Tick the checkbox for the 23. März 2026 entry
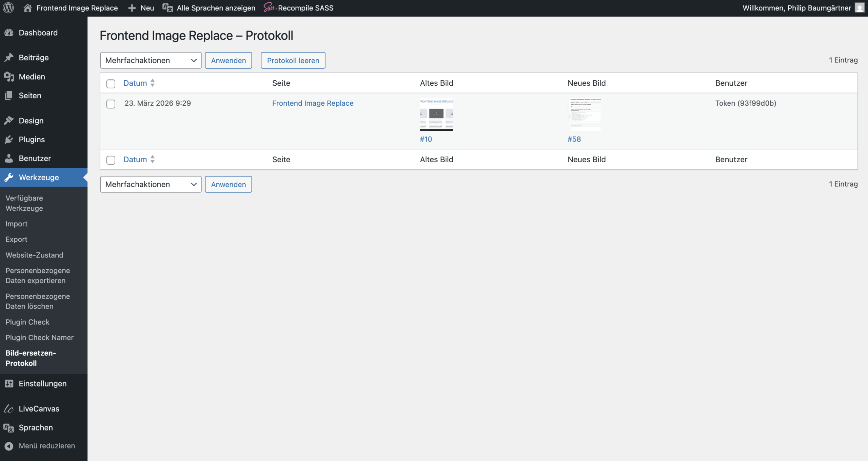868x461 pixels. pyautogui.click(x=111, y=104)
